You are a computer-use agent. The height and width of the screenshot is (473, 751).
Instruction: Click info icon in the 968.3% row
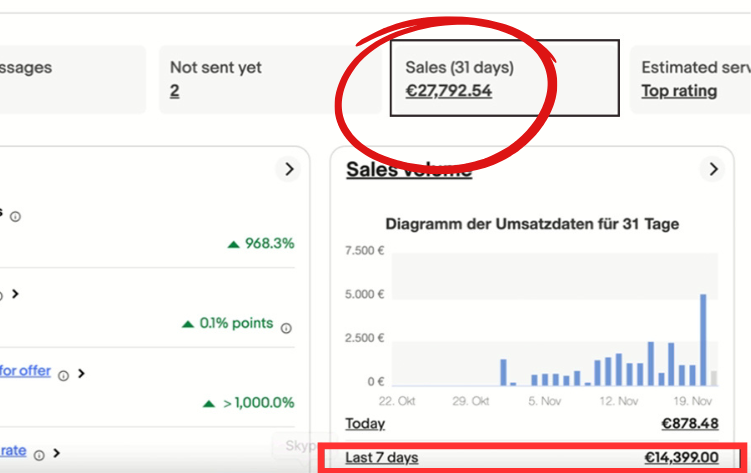(15, 216)
